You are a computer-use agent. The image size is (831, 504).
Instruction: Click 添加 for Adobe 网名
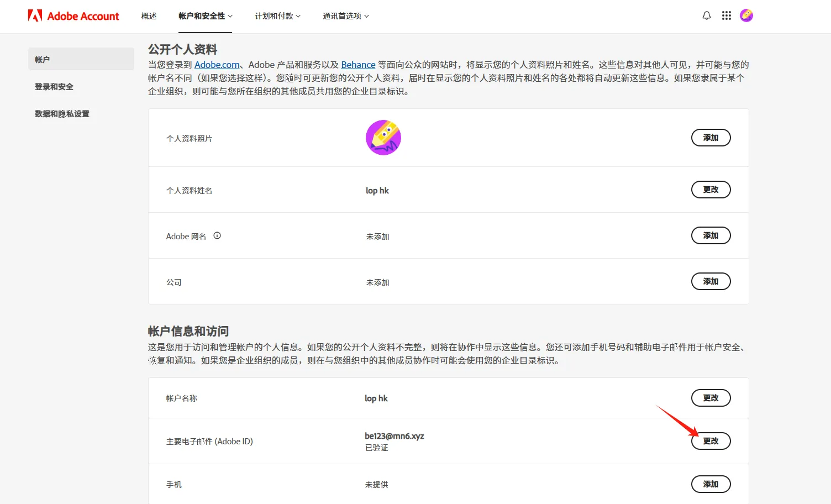tap(711, 235)
